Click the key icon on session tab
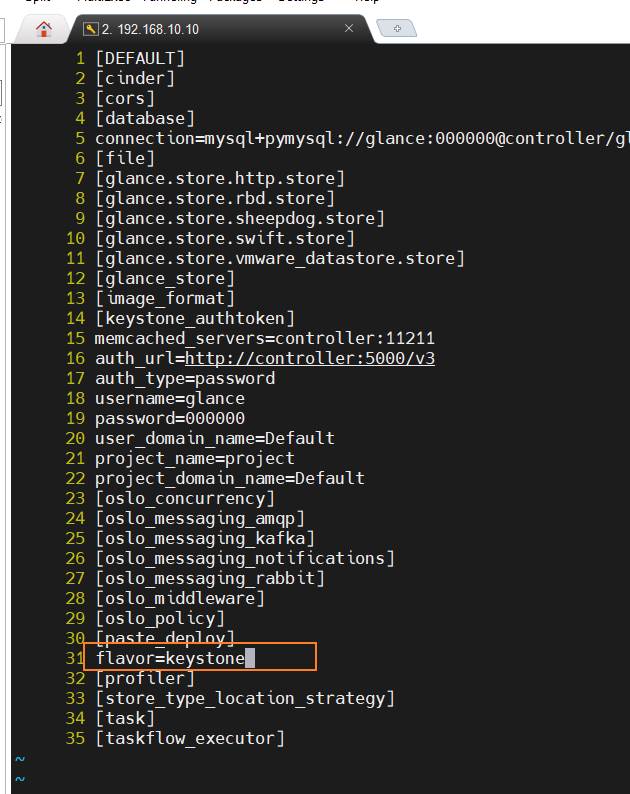Viewport: 630px width, 794px height. pos(90,29)
